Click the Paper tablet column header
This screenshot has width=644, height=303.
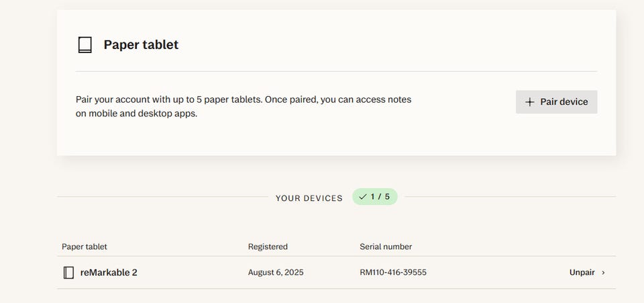pyautogui.click(x=85, y=247)
